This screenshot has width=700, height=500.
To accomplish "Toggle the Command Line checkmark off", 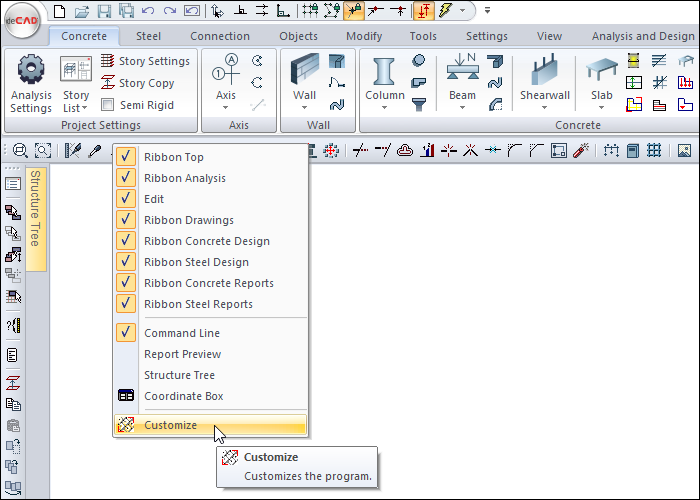I will pyautogui.click(x=126, y=333).
